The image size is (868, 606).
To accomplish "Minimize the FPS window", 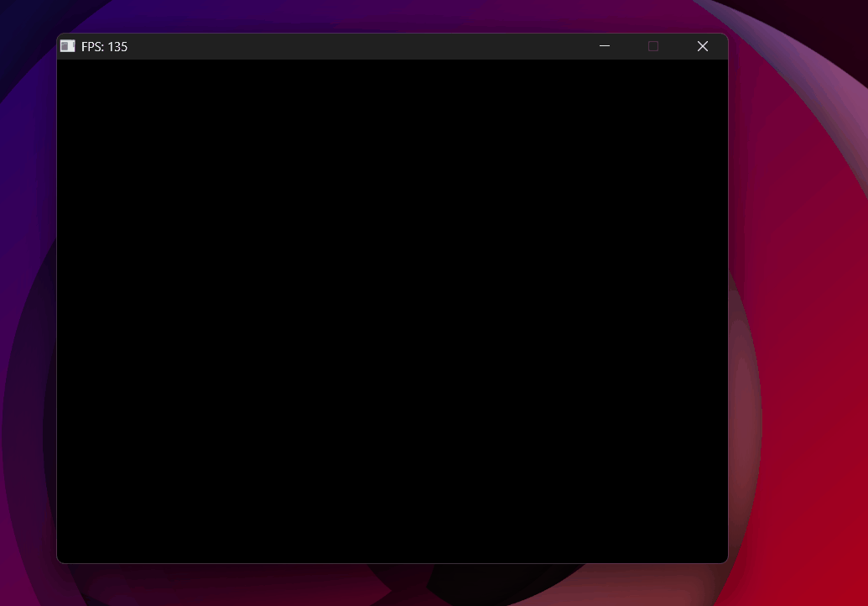I will tap(605, 46).
